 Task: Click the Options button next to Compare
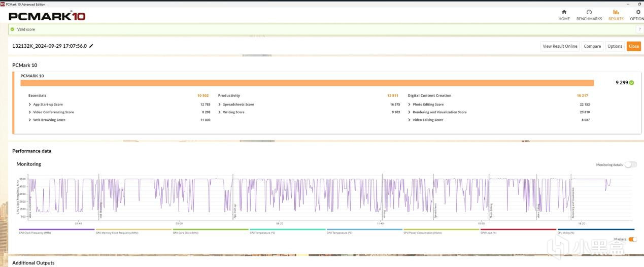(615, 46)
